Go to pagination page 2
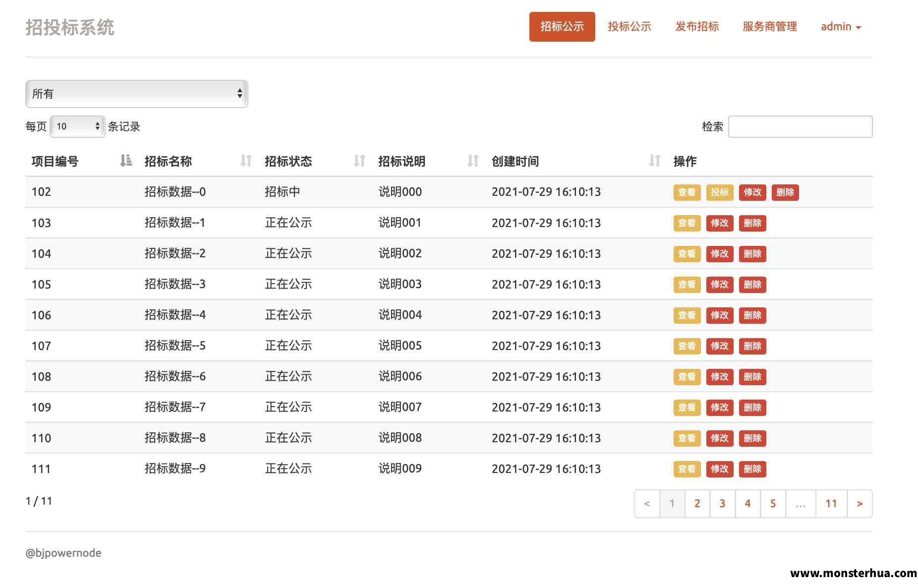The height and width of the screenshot is (588, 918). tap(697, 504)
